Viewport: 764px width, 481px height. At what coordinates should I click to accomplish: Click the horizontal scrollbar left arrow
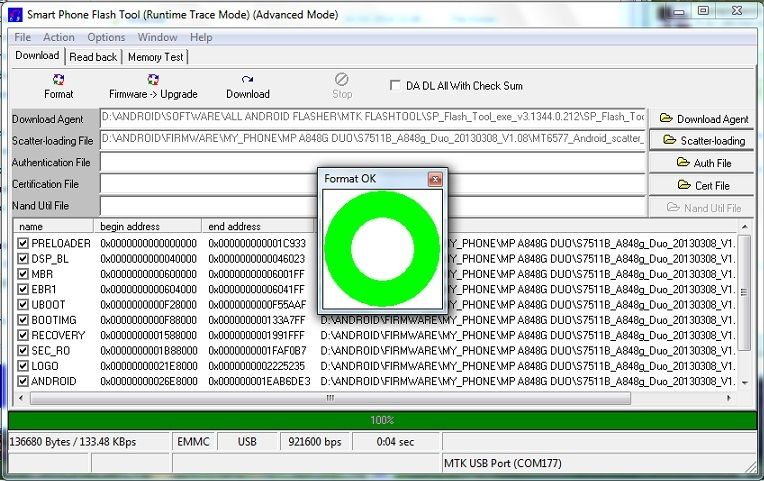pyautogui.click(x=20, y=398)
